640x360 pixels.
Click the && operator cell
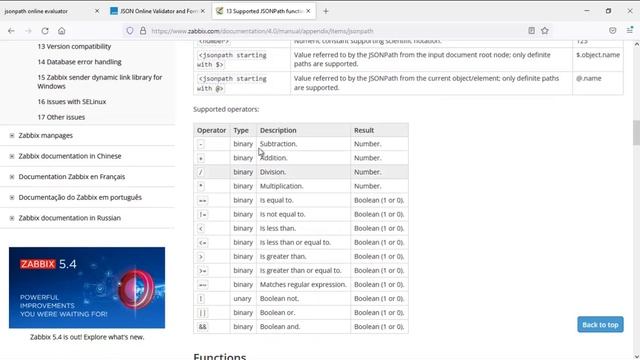pyautogui.click(x=211, y=327)
